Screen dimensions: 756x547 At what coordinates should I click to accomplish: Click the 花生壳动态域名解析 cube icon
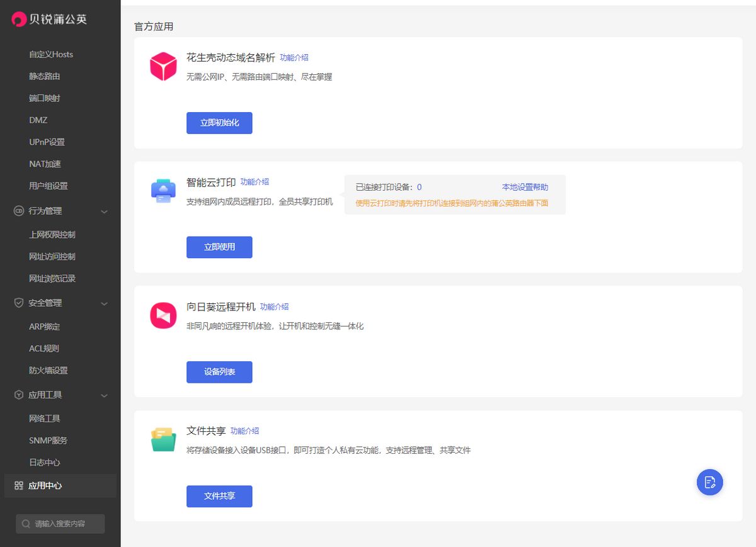click(163, 67)
